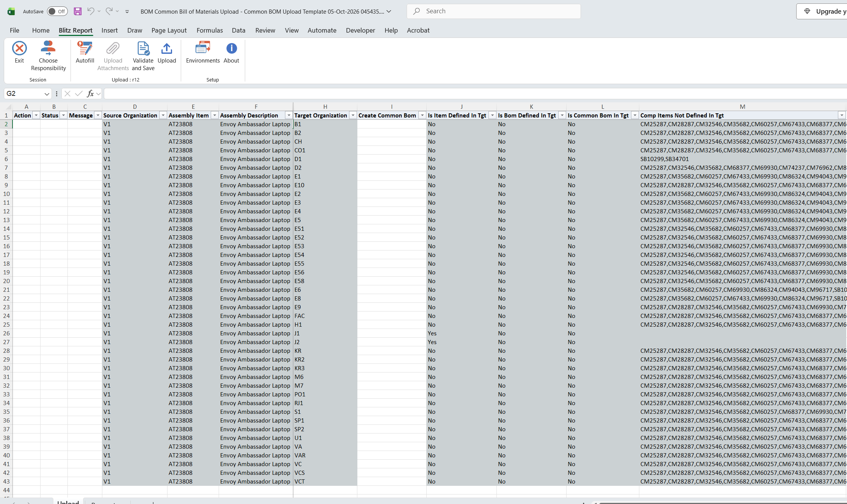
Task: Expand the file name title dropdown
Action: point(389,11)
